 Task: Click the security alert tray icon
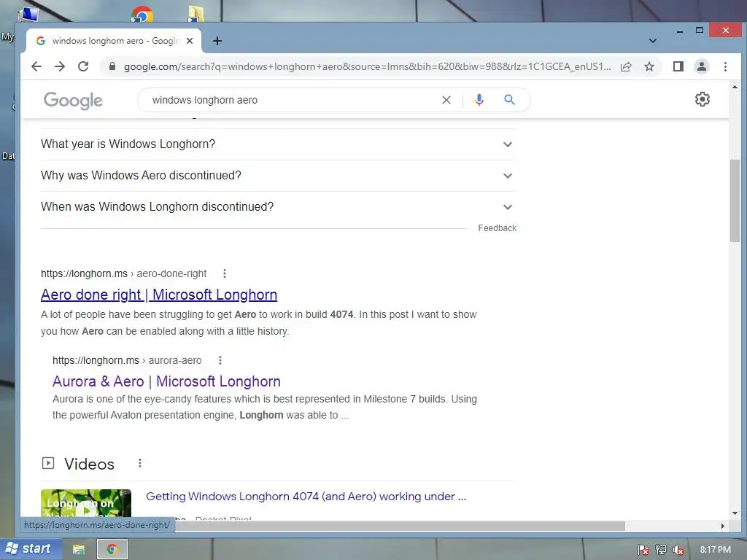(643, 550)
